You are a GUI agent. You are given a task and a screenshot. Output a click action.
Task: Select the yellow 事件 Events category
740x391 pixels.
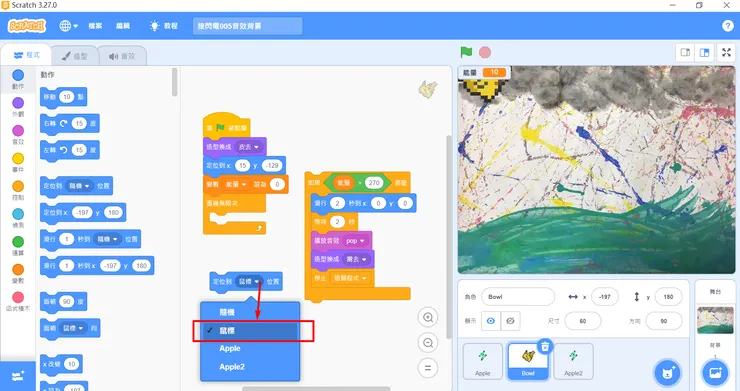[x=18, y=162]
